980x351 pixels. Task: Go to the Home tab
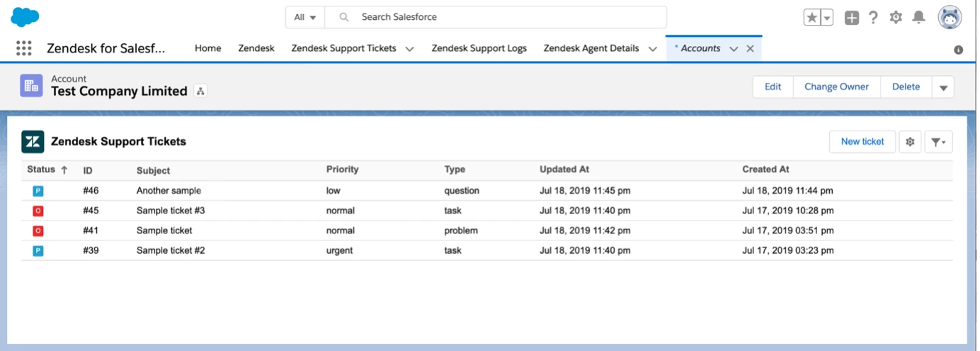coord(208,48)
